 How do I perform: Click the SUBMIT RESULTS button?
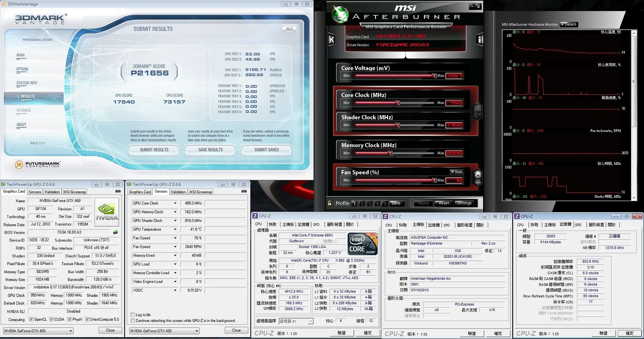click(x=154, y=150)
